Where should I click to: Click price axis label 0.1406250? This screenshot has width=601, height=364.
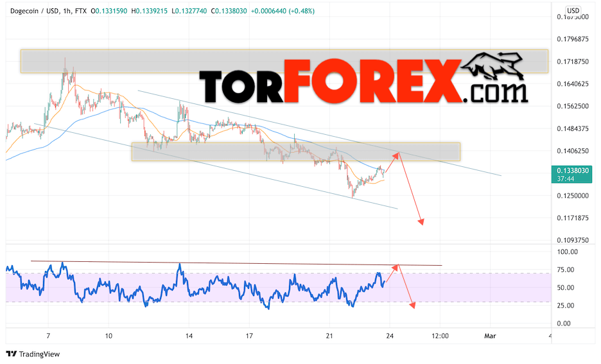[573, 151]
